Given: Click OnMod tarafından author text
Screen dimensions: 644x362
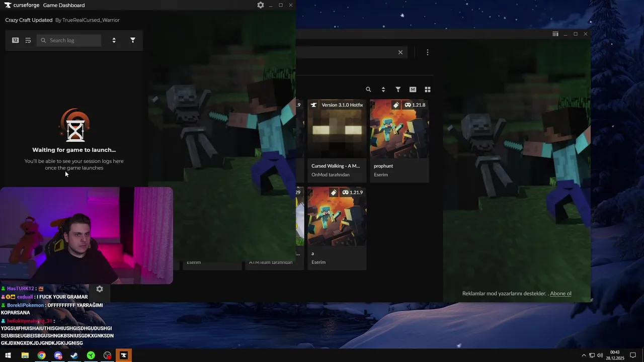Looking at the screenshot, I should [330, 175].
